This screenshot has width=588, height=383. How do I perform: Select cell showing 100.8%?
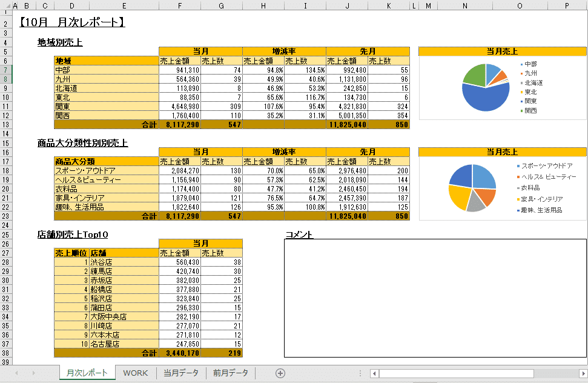(x=305, y=207)
